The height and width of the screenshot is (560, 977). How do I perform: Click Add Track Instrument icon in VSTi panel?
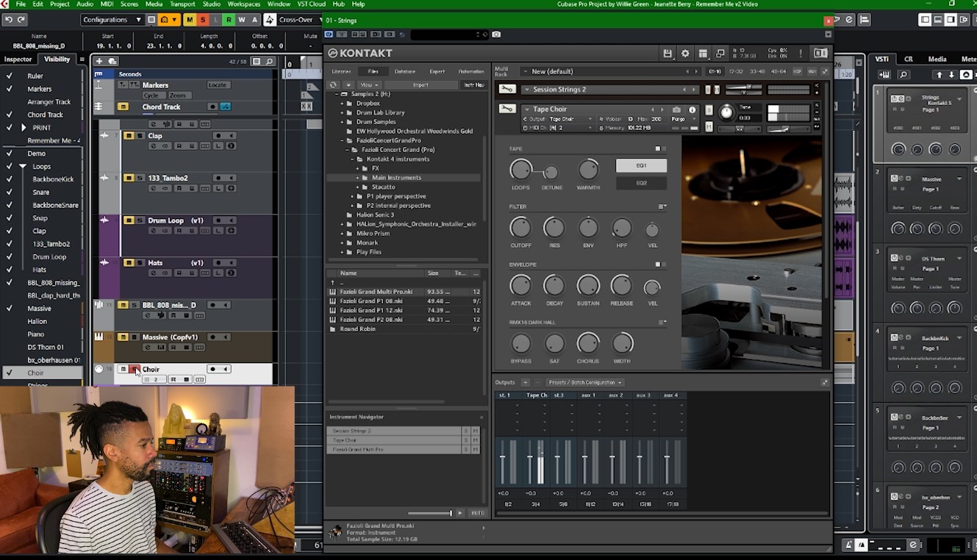click(884, 75)
